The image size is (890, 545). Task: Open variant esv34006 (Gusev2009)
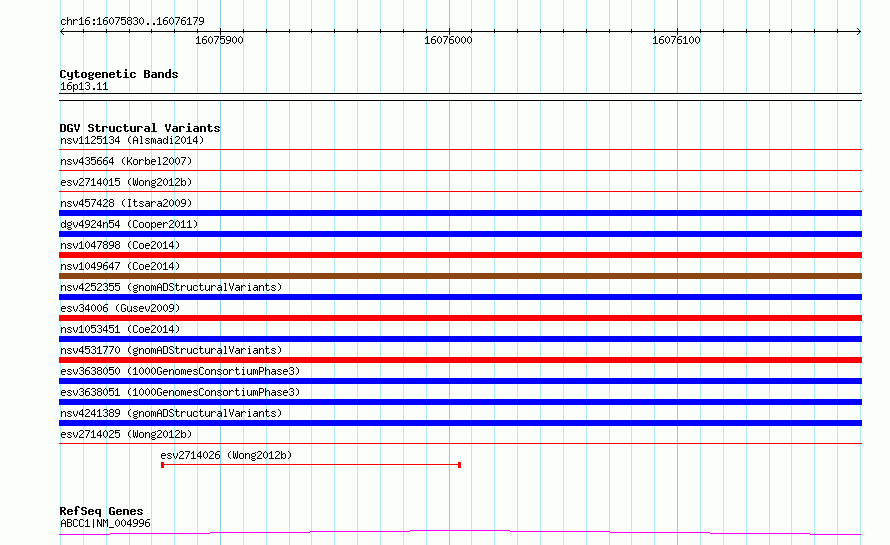pyautogui.click(x=120, y=308)
